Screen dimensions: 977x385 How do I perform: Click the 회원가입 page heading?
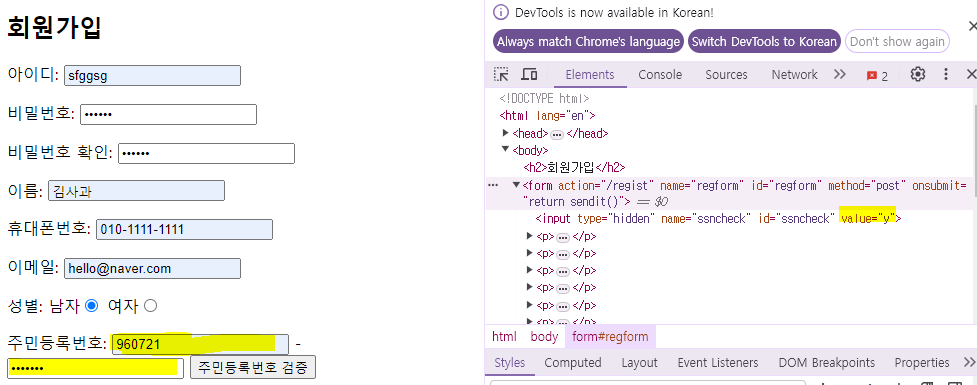pyautogui.click(x=54, y=27)
